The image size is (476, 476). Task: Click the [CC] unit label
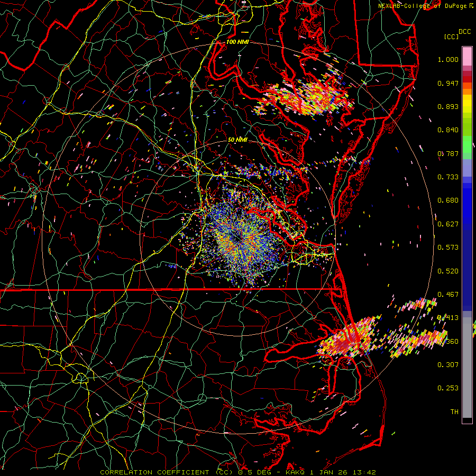pyautogui.click(x=452, y=36)
